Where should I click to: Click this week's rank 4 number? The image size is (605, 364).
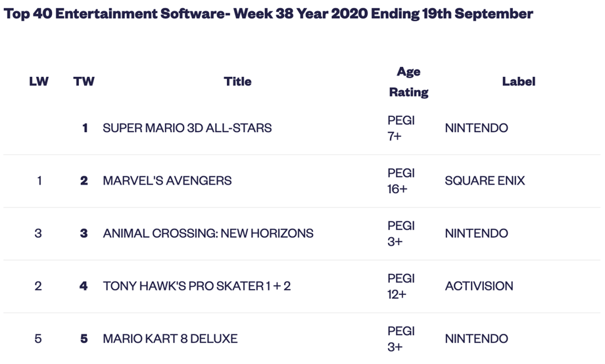[84, 286]
